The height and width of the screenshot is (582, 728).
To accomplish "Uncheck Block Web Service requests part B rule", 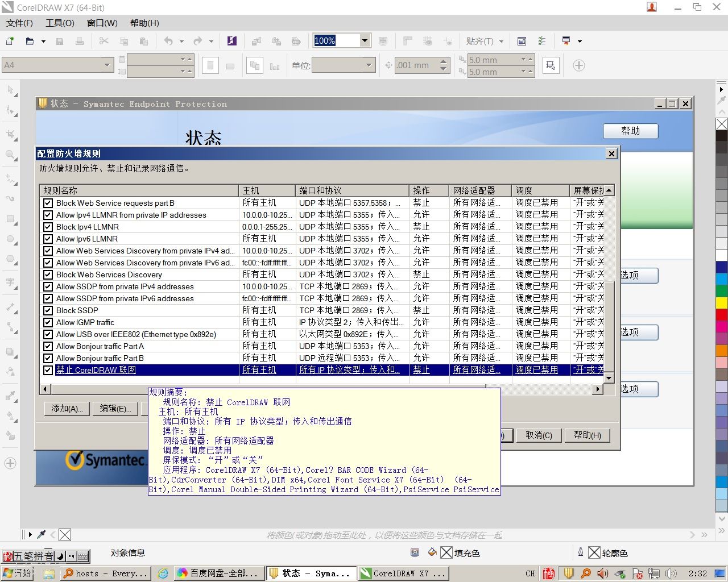I will [x=48, y=203].
